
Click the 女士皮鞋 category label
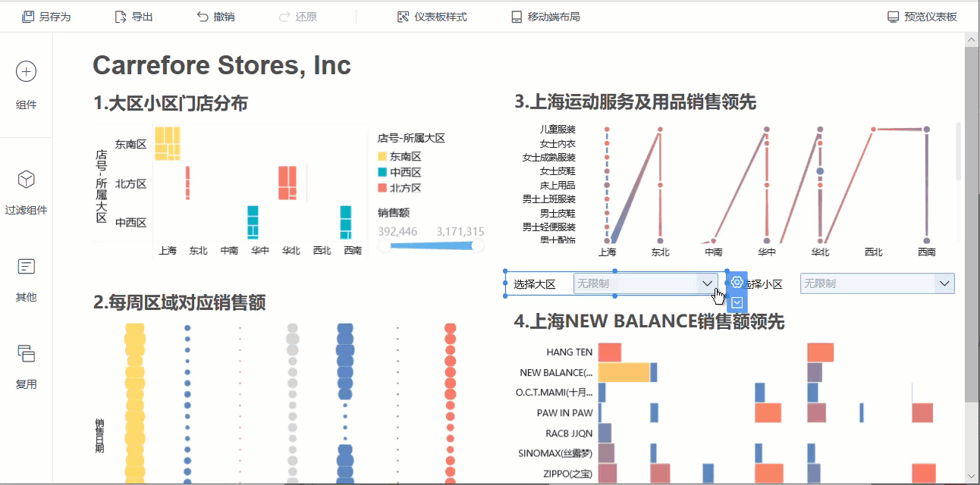[x=558, y=171]
